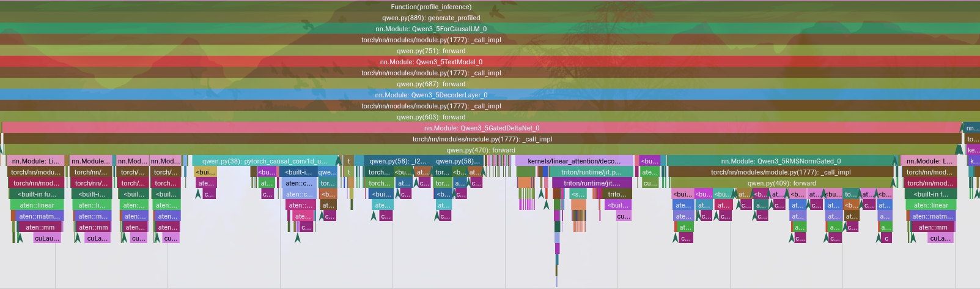
Task: Click the qwe... slice
Action: 327,172
